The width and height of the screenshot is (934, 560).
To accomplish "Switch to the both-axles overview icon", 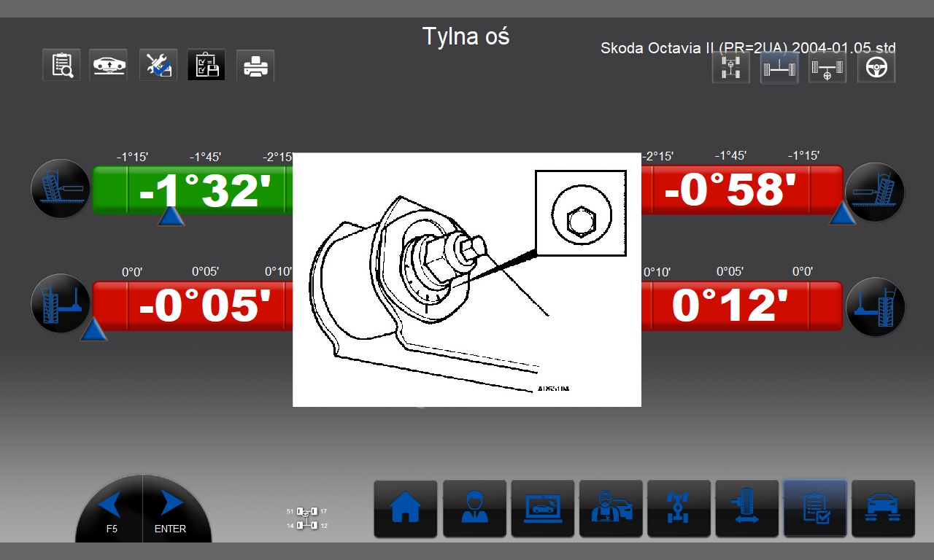I will (x=731, y=68).
